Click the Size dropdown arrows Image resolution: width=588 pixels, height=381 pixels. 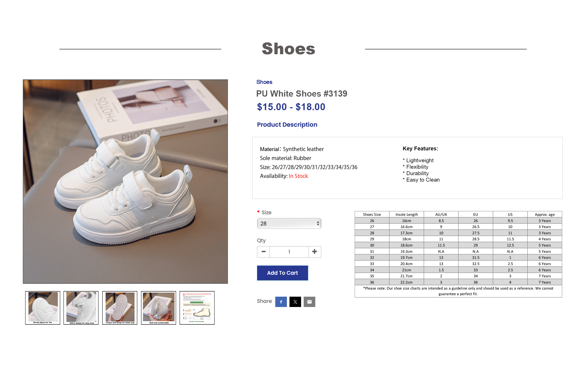318,224
